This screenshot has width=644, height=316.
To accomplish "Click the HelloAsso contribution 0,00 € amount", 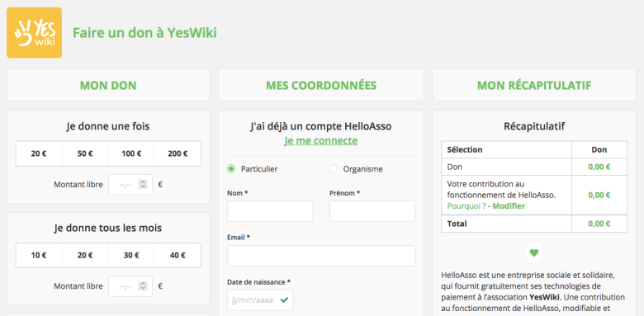I will click(x=599, y=195).
